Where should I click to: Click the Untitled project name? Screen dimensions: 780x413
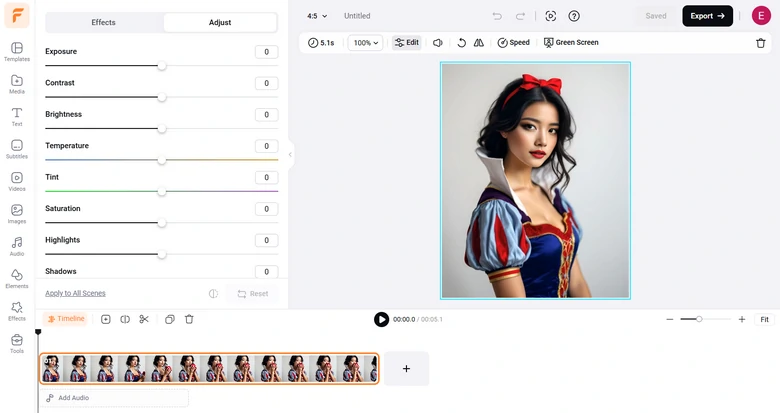point(357,16)
